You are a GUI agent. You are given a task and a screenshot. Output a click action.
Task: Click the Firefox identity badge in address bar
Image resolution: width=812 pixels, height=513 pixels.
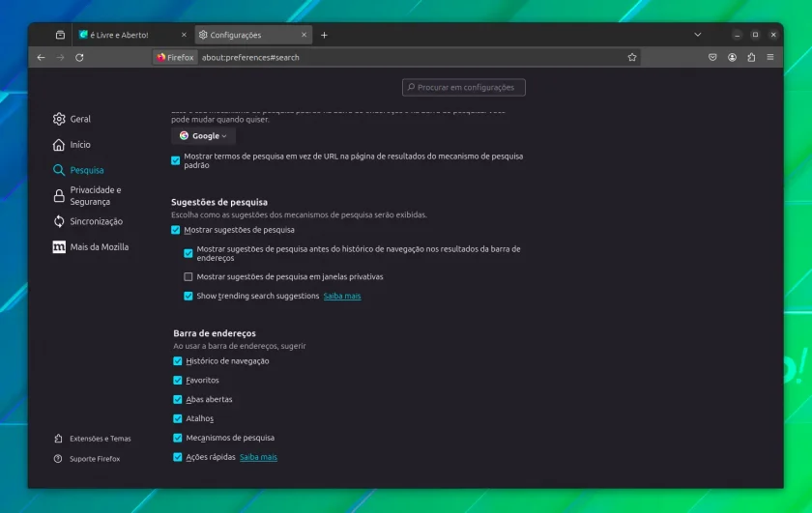(x=176, y=57)
